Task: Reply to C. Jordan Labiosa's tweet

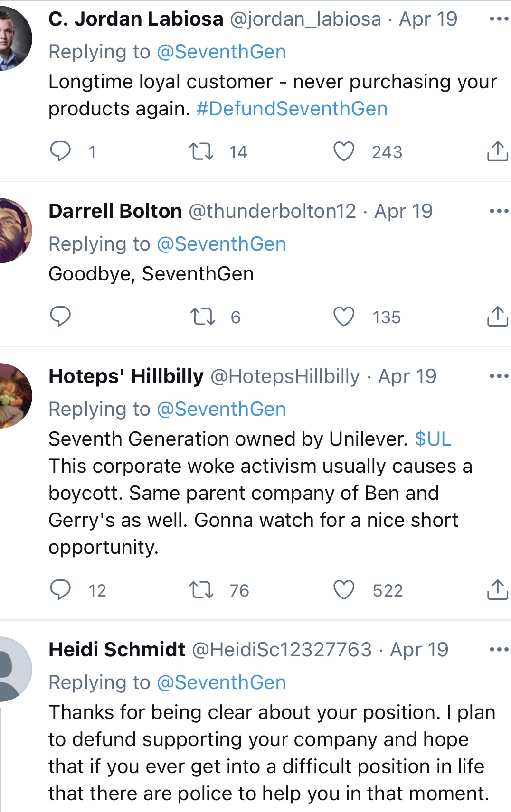Action: pos(60,151)
